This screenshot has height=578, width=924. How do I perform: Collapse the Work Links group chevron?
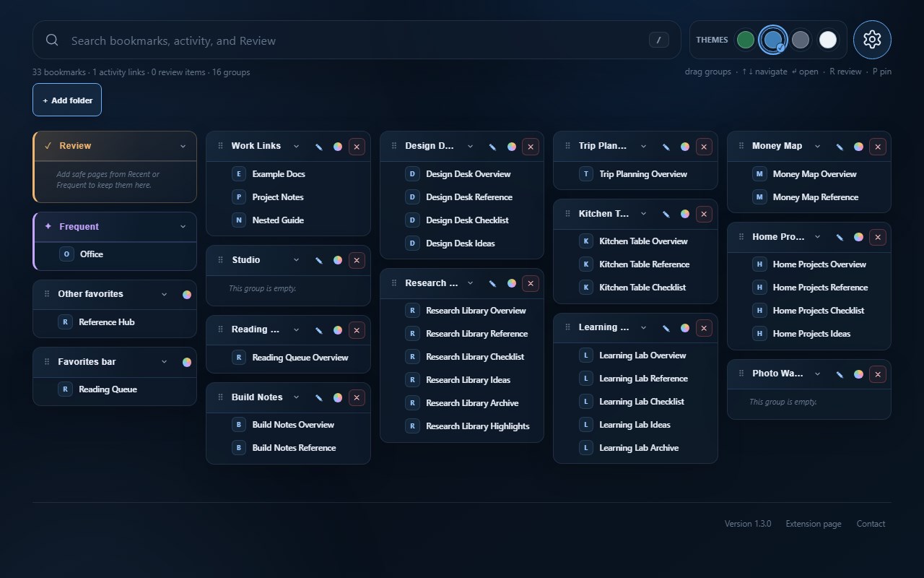click(296, 146)
